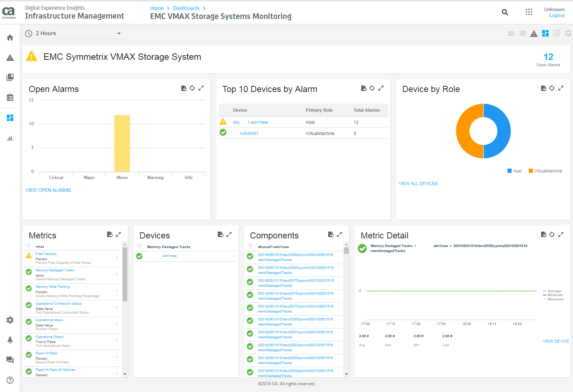Open the Settings gear in sidebar
Screen dimensions: 573x392
pyautogui.click(x=10, y=320)
